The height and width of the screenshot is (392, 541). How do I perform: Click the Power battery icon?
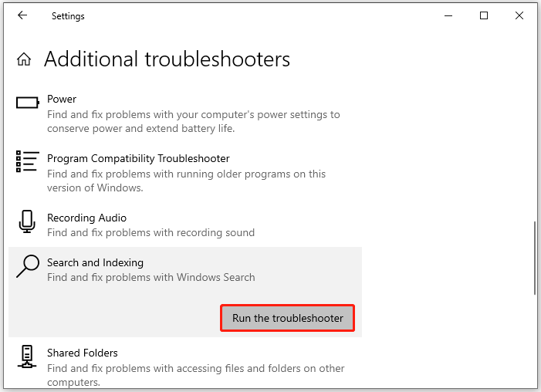pyautogui.click(x=27, y=101)
